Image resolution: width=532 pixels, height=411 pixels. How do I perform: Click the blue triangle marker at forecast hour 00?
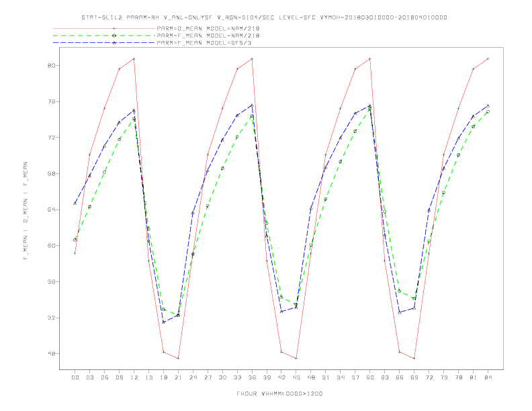coord(75,203)
